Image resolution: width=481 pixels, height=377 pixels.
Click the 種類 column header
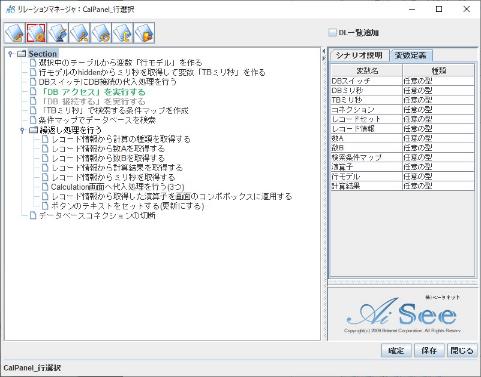pyautogui.click(x=438, y=71)
